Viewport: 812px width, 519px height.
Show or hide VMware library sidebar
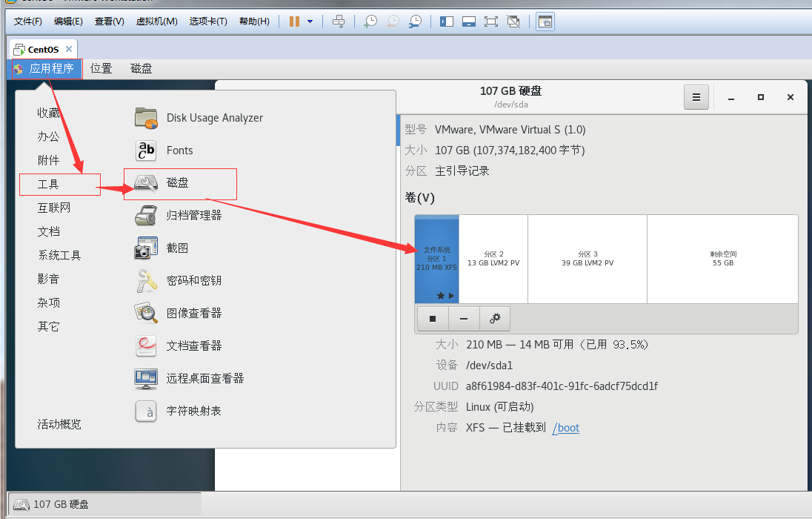[x=447, y=22]
